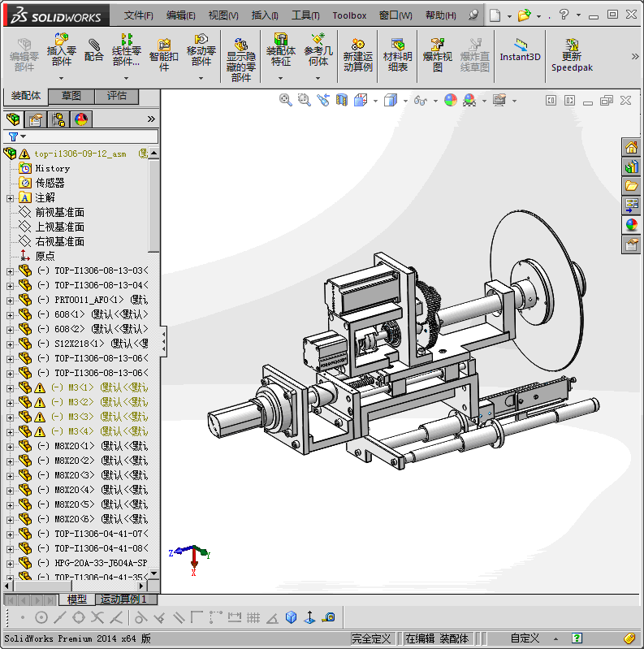This screenshot has width=644, height=649.
Task: Open the View Palette task pane icon
Action: pos(631,206)
